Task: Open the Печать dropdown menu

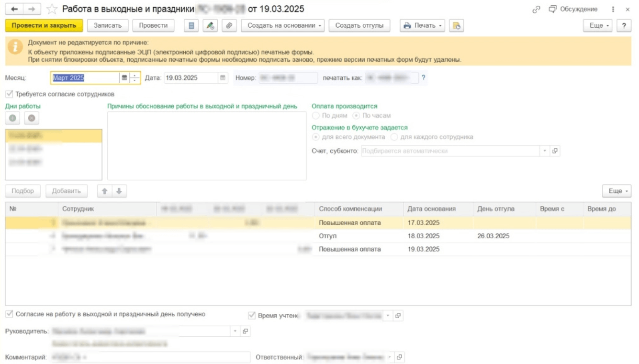Action: click(x=422, y=26)
